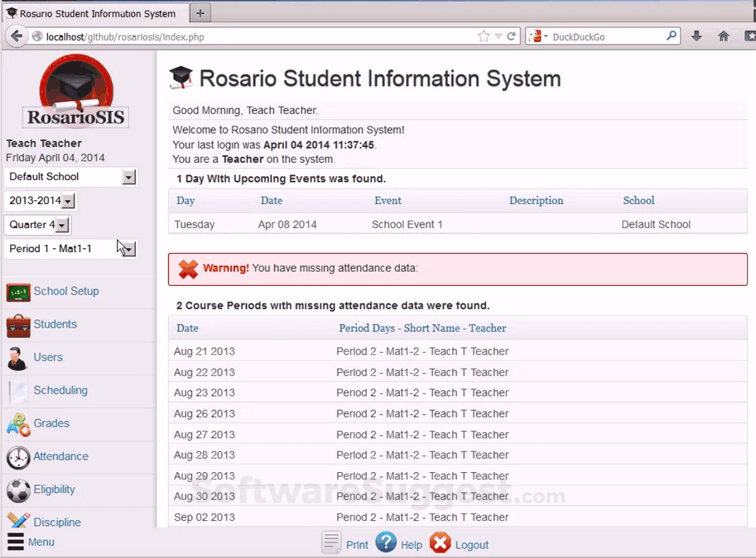Expand the Default School dropdown
Screen dimensions: 756x558
pos(129,177)
